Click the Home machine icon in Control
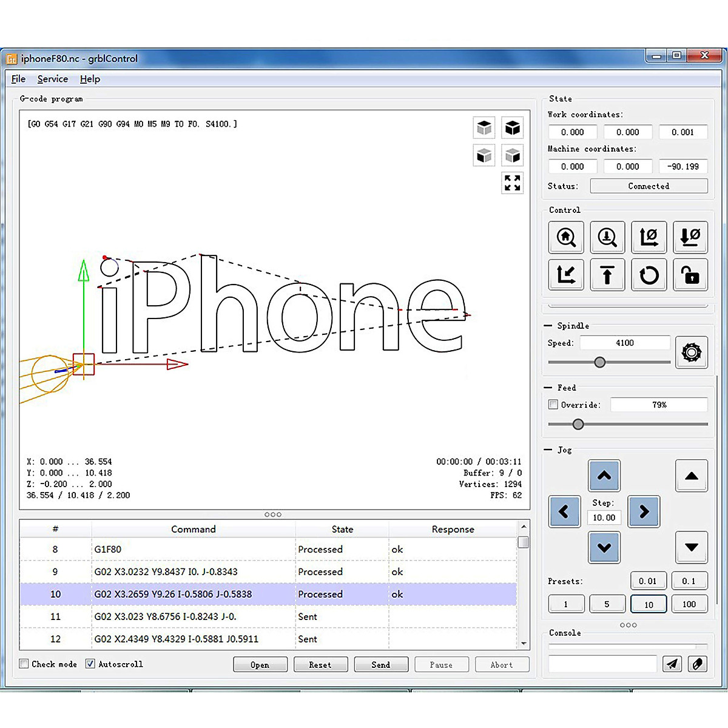The height and width of the screenshot is (728, 728). click(566, 237)
